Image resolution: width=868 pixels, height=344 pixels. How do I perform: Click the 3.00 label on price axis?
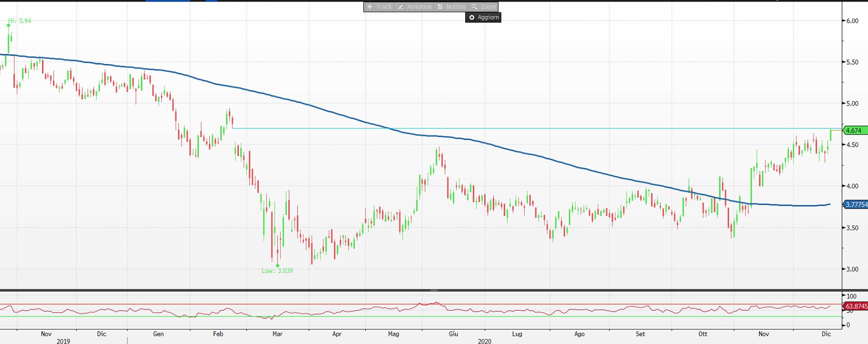(852, 269)
